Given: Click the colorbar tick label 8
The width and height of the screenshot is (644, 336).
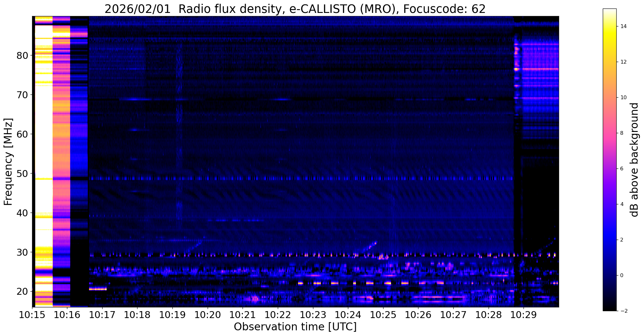Looking at the screenshot, I should tap(622, 133).
